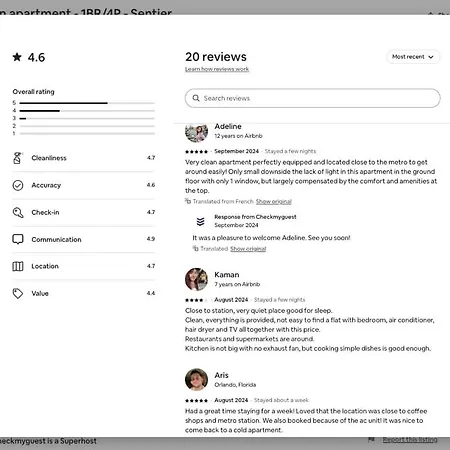The width and height of the screenshot is (450, 450).
Task: Open 'Learn how reviews work' link
Action: point(217,69)
